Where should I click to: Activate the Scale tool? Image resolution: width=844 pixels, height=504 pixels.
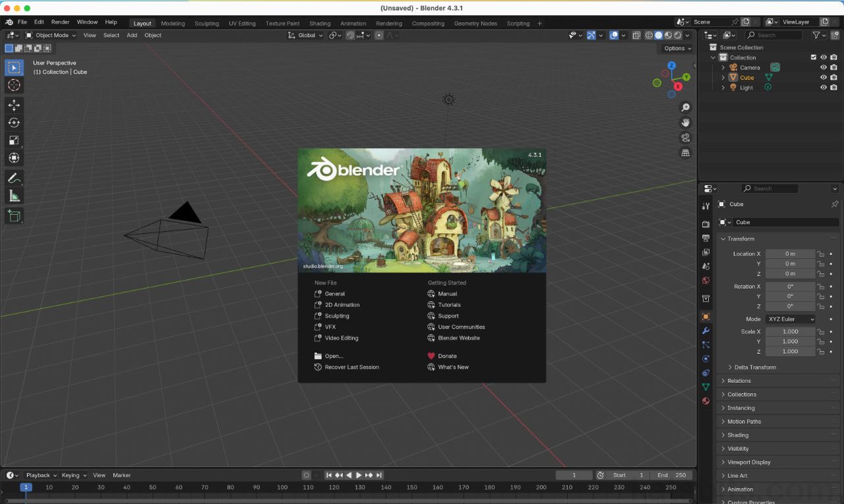click(14, 140)
